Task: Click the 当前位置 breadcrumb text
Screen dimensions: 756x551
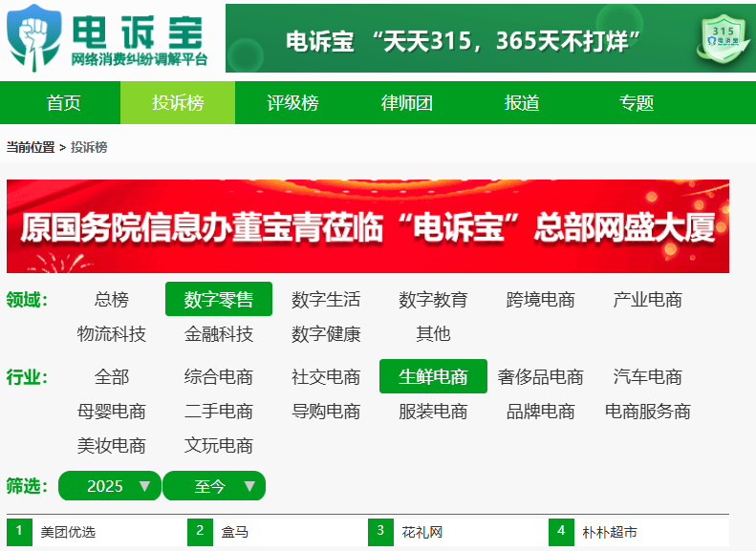Action: click(x=31, y=147)
